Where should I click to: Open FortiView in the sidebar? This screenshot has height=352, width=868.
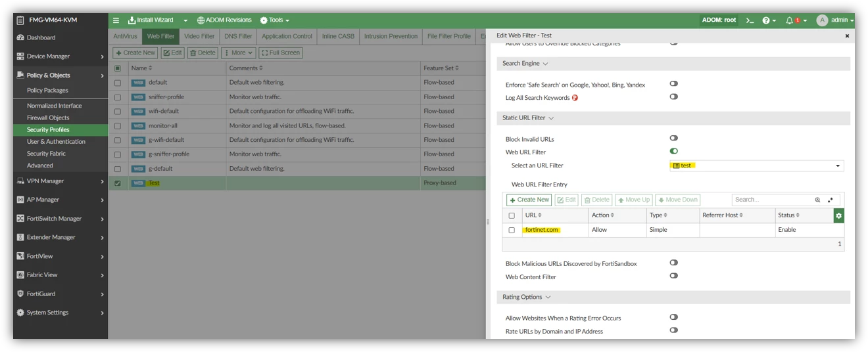[60, 256]
